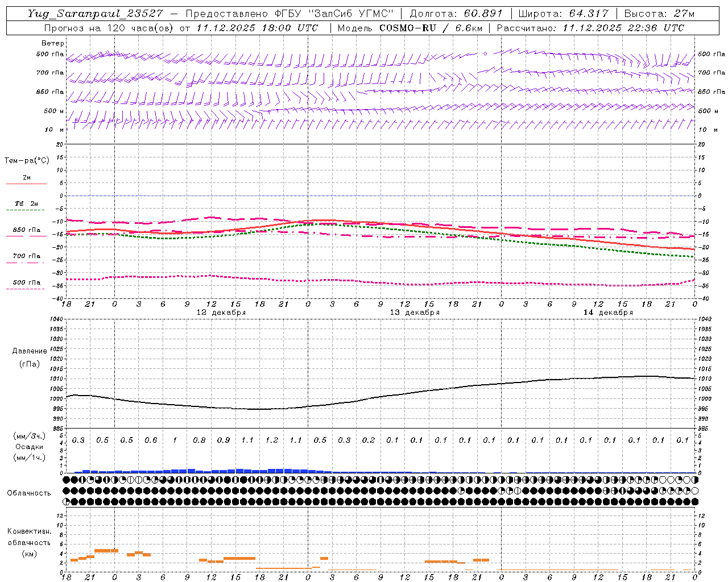
Task: Click the 'Рассчитано: 11.12.2025 22:36 UTC' text
Action: (x=590, y=28)
